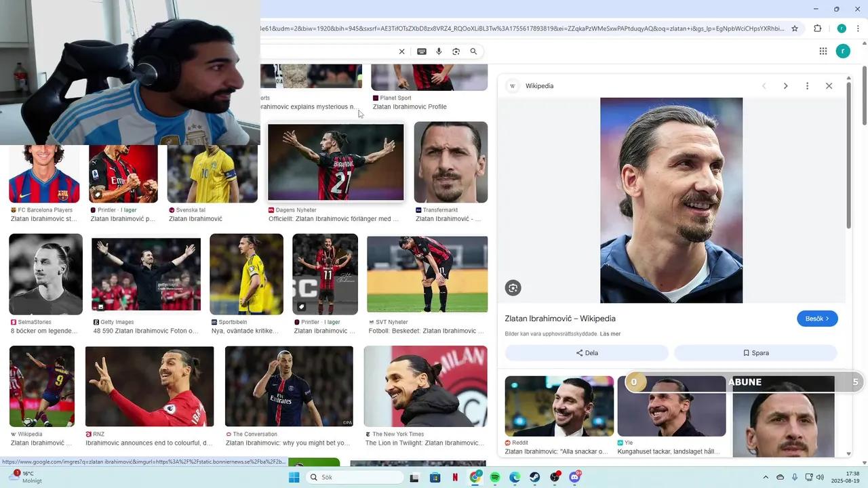Open Google account avatar on page
The width and height of the screenshot is (868, 488).
tap(843, 51)
